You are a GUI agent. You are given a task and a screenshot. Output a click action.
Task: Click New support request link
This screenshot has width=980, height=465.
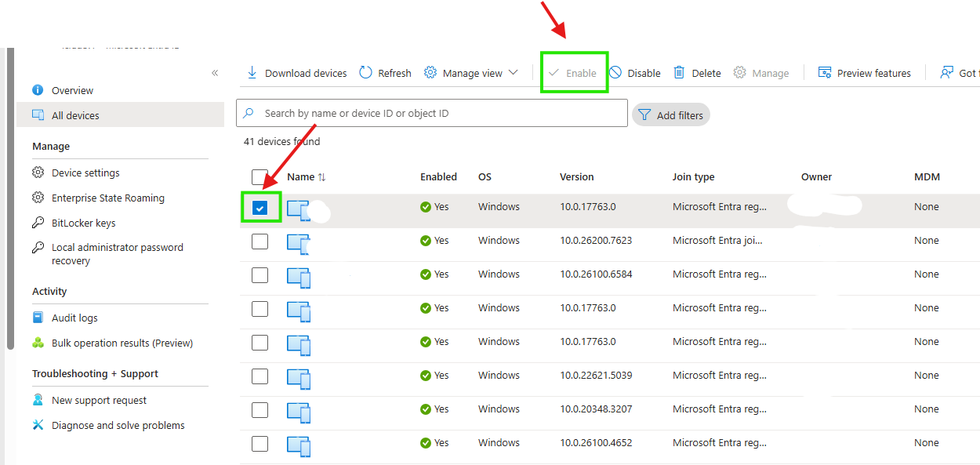[100, 400]
